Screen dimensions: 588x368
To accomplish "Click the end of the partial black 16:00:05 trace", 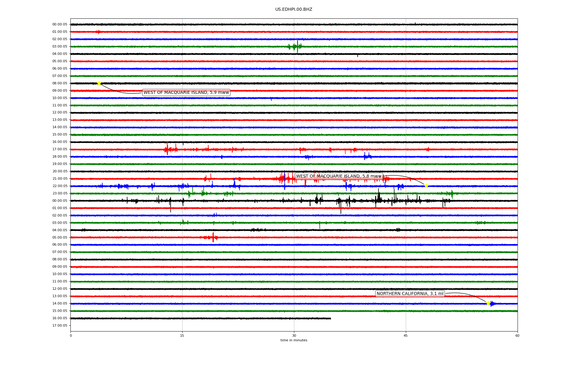I will click(330, 318).
